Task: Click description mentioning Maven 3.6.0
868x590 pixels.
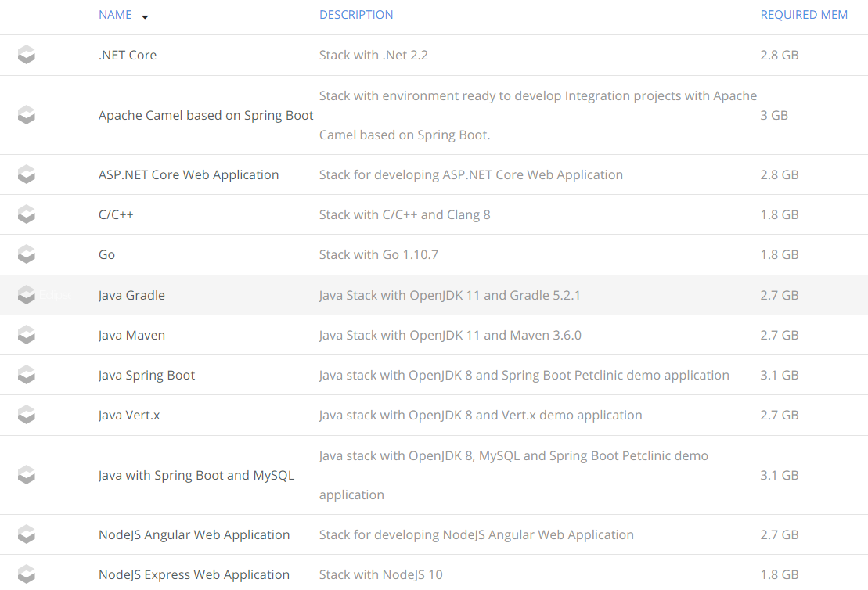Action: click(450, 336)
